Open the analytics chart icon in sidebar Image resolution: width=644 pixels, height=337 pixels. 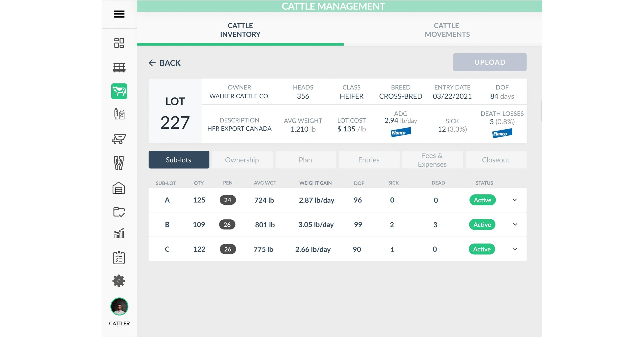coord(119,233)
